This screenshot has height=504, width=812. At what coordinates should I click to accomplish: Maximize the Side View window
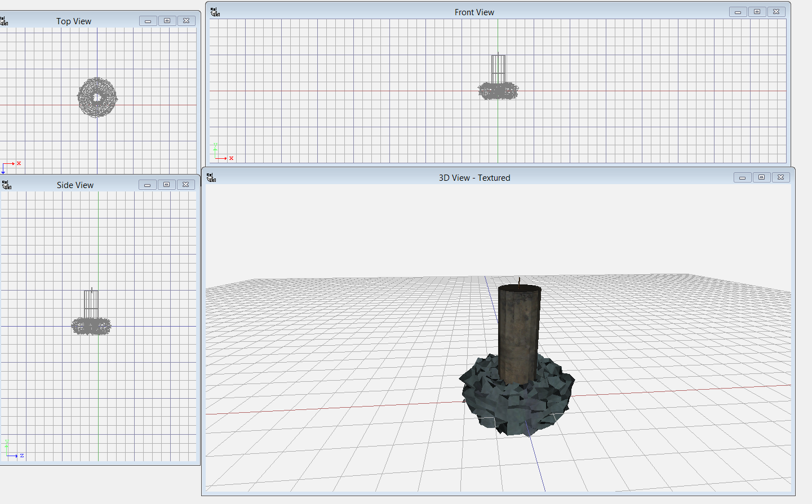(166, 185)
